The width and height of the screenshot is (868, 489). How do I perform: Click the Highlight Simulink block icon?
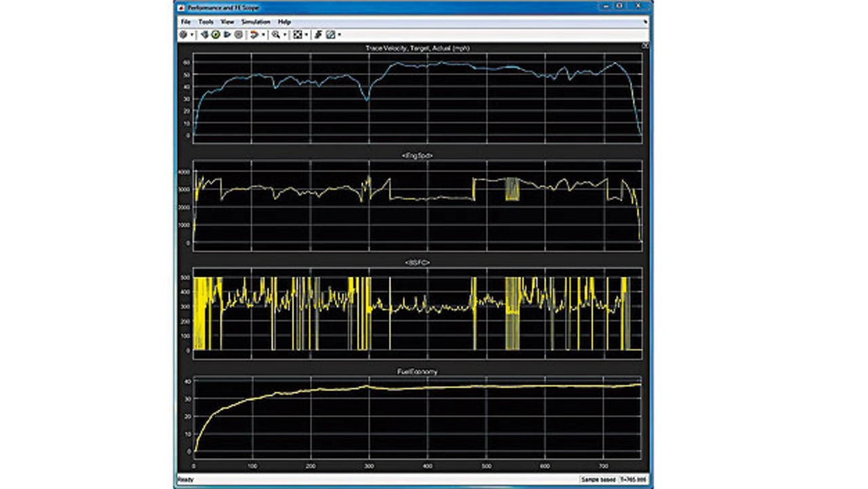pos(254,35)
